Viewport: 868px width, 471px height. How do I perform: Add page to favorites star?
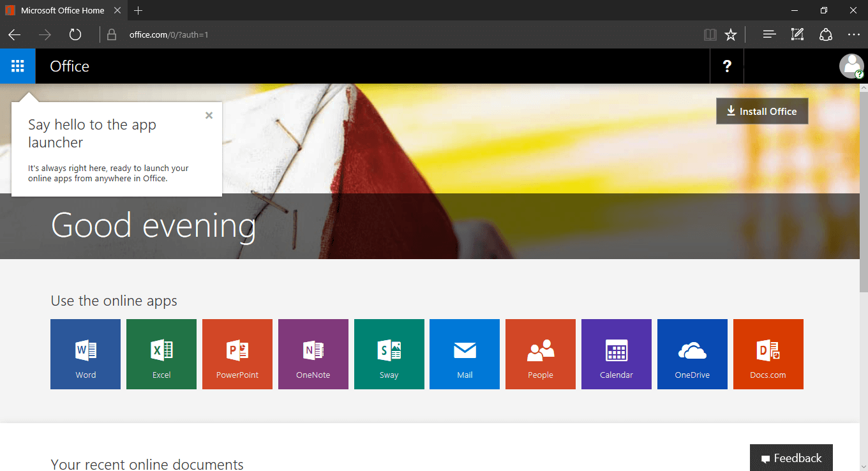point(731,34)
